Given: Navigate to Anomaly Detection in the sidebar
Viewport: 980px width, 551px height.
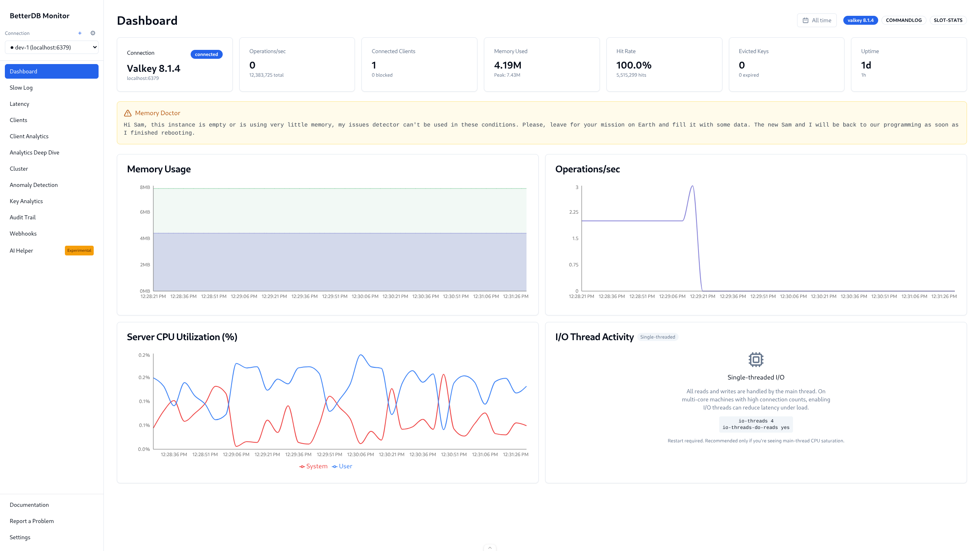Looking at the screenshot, I should pos(34,184).
